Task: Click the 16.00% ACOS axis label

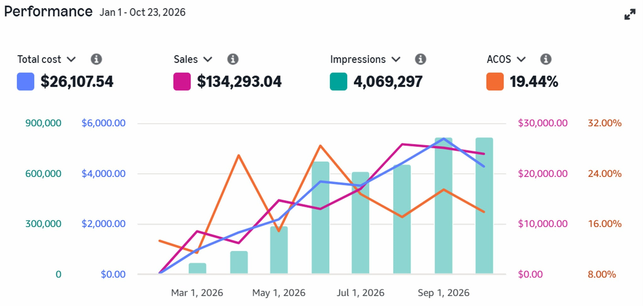Action: click(x=605, y=224)
